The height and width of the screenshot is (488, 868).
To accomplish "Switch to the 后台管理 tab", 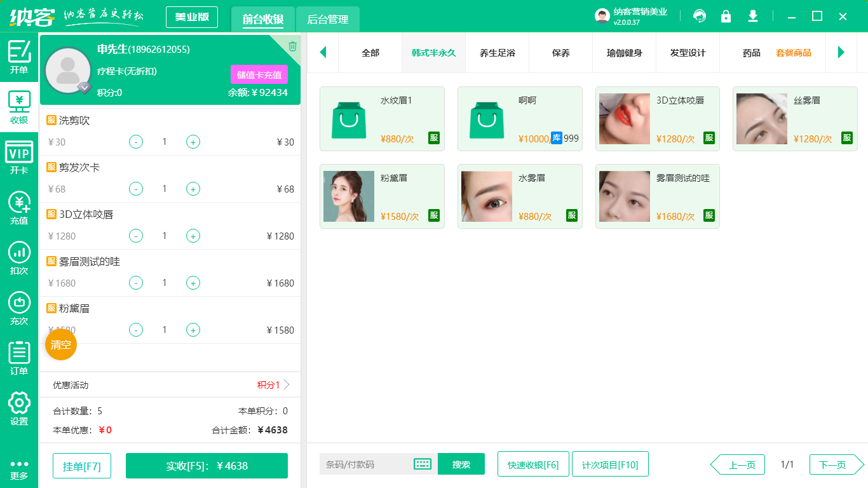I will point(328,19).
